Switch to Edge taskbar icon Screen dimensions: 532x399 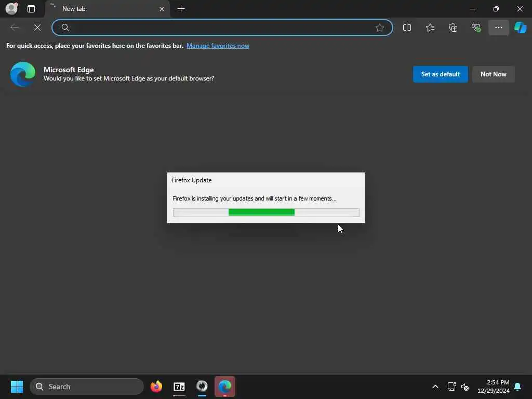pyautogui.click(x=224, y=387)
